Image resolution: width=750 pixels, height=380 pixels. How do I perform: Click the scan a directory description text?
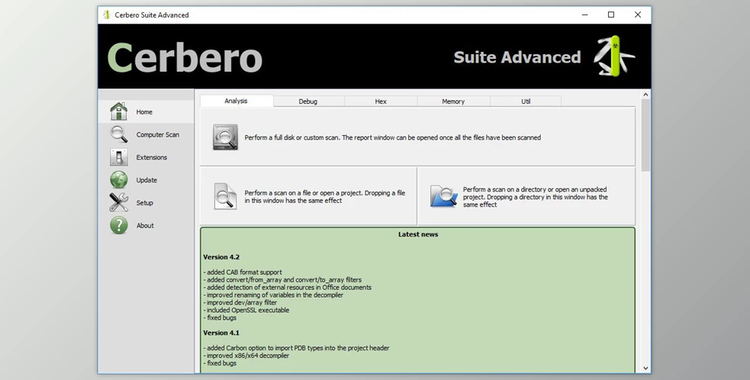(535, 197)
